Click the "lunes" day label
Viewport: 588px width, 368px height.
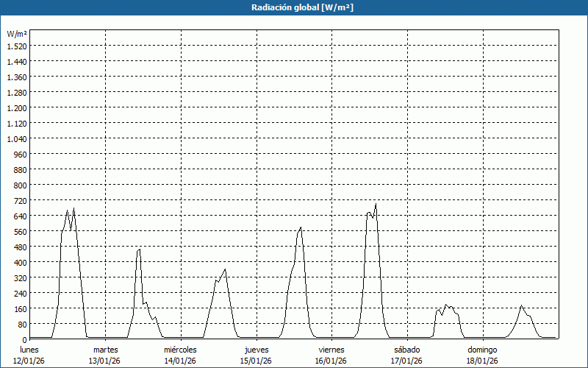point(29,350)
